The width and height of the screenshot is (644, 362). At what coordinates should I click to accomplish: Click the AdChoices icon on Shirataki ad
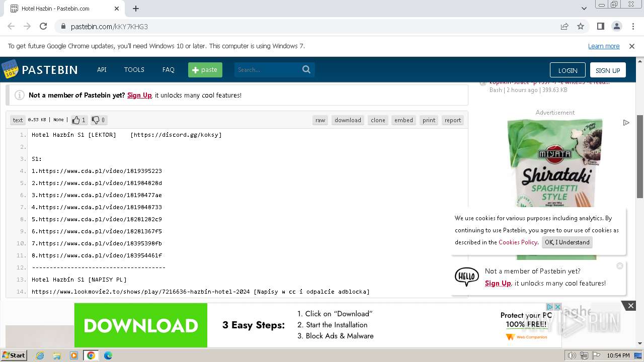tap(626, 122)
